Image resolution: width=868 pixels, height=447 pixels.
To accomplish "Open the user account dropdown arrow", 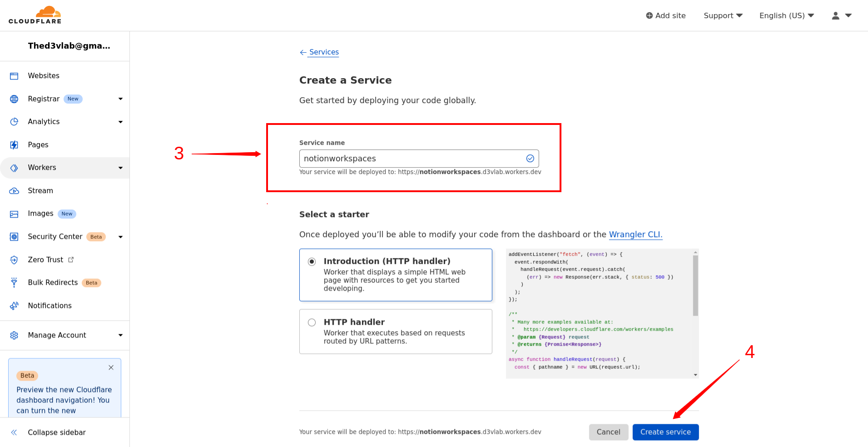I will [848, 15].
